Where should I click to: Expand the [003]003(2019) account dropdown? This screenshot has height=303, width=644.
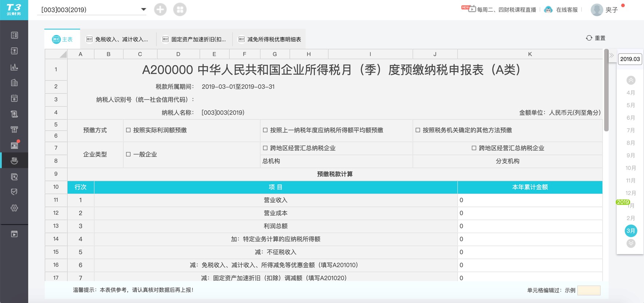[x=143, y=9]
